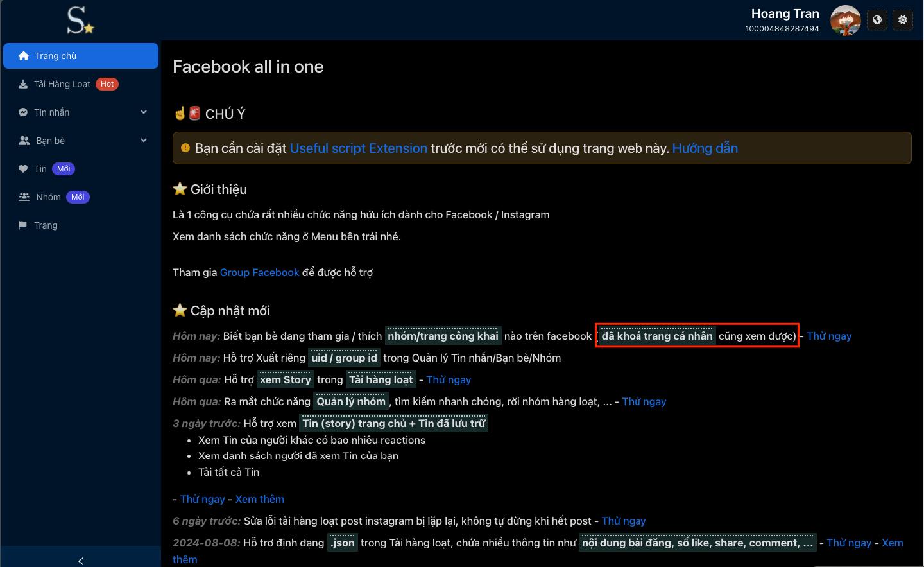Click the highlighted nhóm/trang công khai tag
924x567 pixels.
pos(443,336)
